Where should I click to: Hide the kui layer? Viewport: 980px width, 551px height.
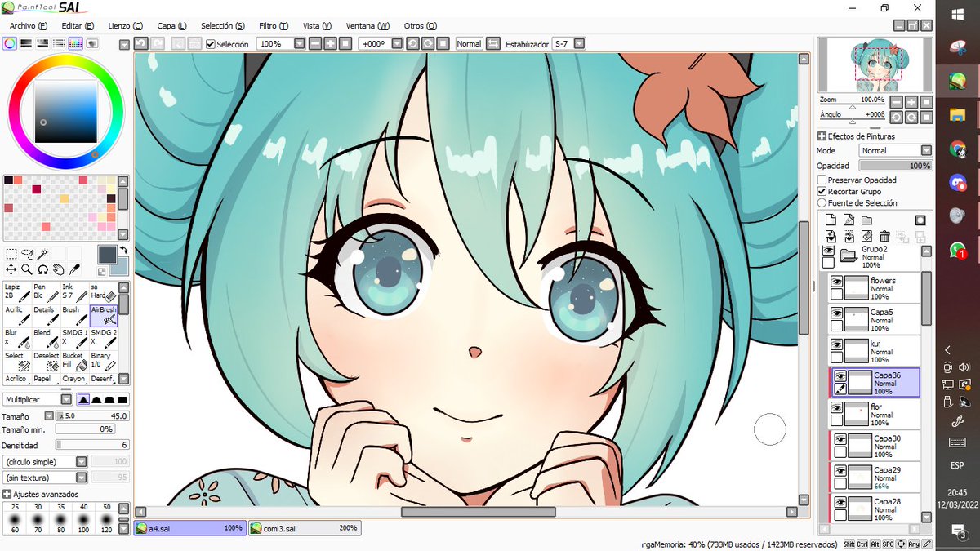(836, 344)
